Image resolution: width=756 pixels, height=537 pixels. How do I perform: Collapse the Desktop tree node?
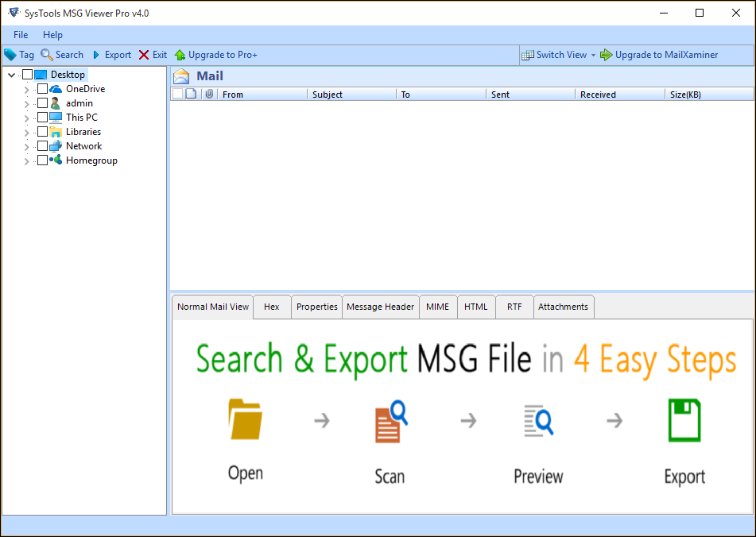pos(12,75)
